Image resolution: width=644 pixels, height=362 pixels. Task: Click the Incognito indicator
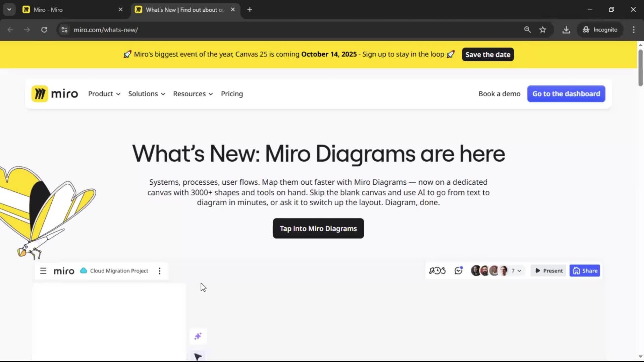[x=600, y=30]
